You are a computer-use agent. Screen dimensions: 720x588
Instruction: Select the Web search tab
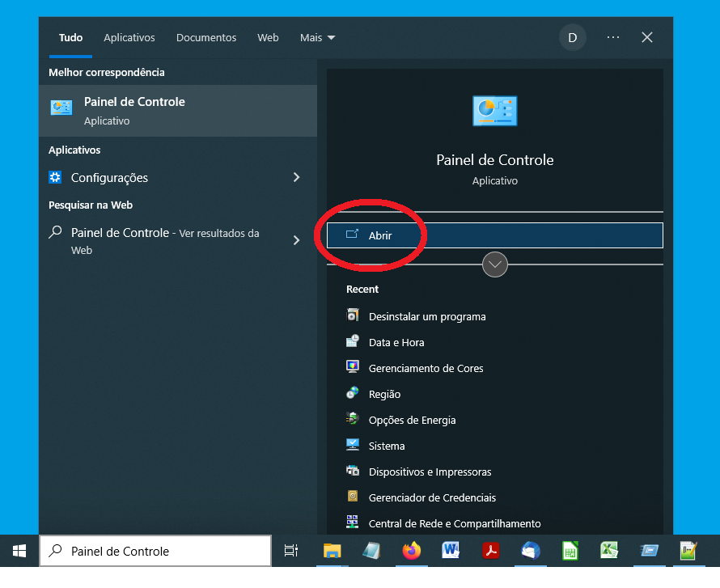click(268, 38)
